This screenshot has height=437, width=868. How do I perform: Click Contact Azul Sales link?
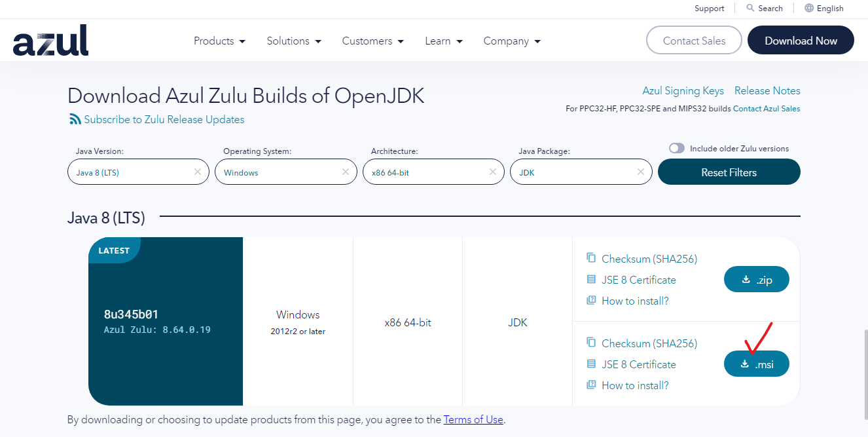[767, 109]
